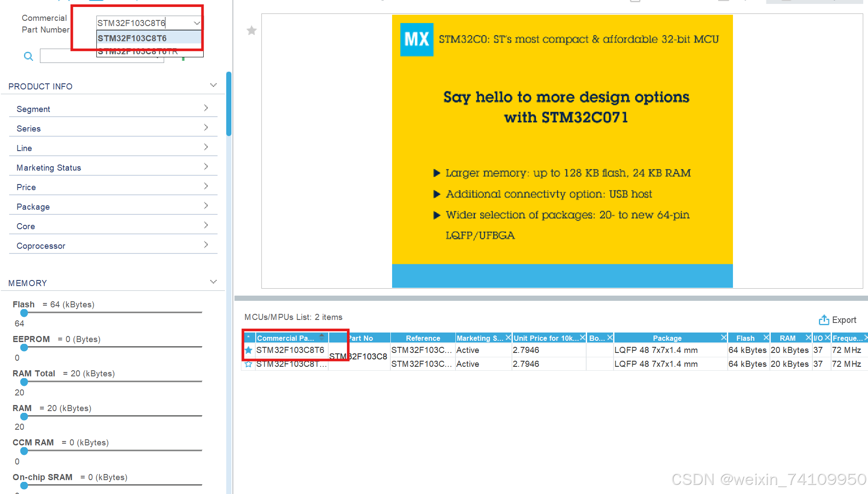This screenshot has height=494, width=868.
Task: Expand the Segment filter
Action: [206, 108]
